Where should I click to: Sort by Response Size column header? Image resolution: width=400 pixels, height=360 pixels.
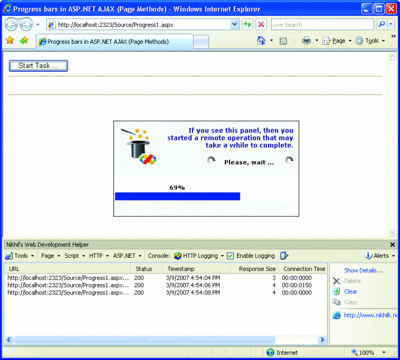(255, 269)
